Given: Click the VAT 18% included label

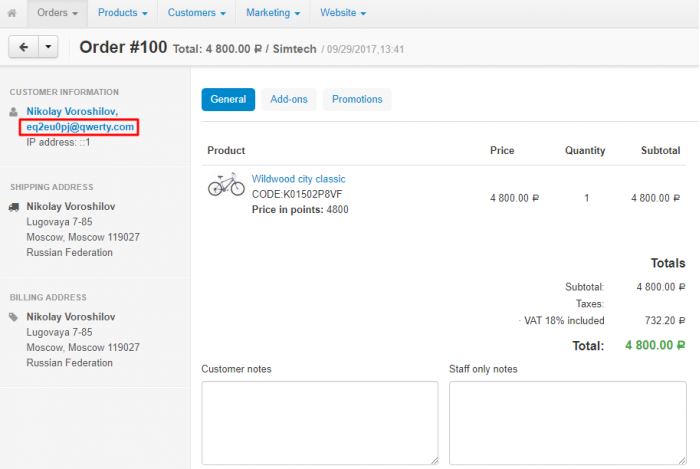Looking at the screenshot, I should tap(564, 320).
